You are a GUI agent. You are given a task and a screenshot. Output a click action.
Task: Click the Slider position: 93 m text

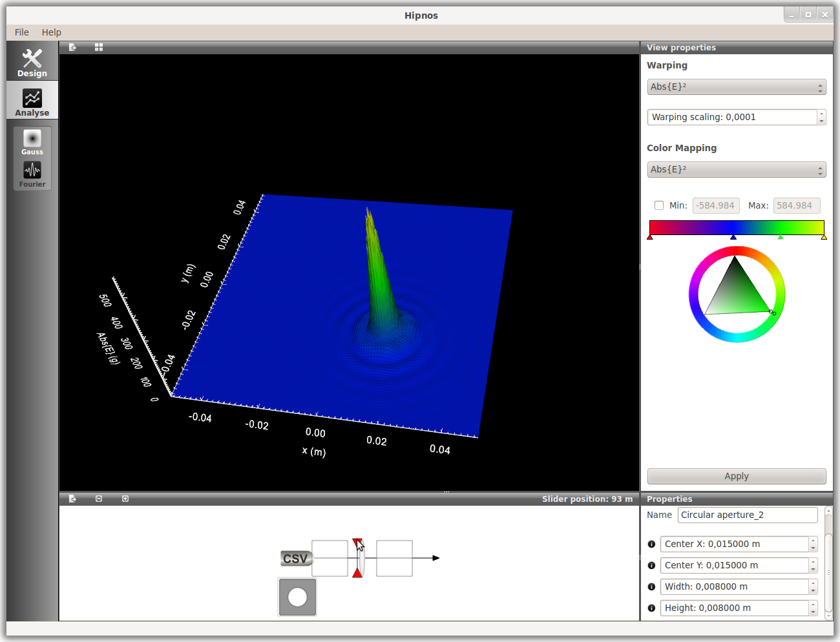pyautogui.click(x=587, y=499)
